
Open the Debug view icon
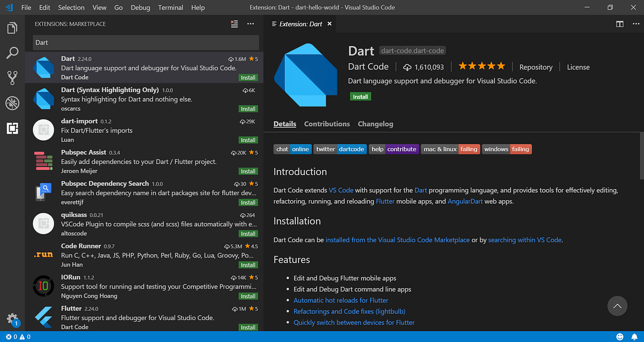pyautogui.click(x=12, y=103)
